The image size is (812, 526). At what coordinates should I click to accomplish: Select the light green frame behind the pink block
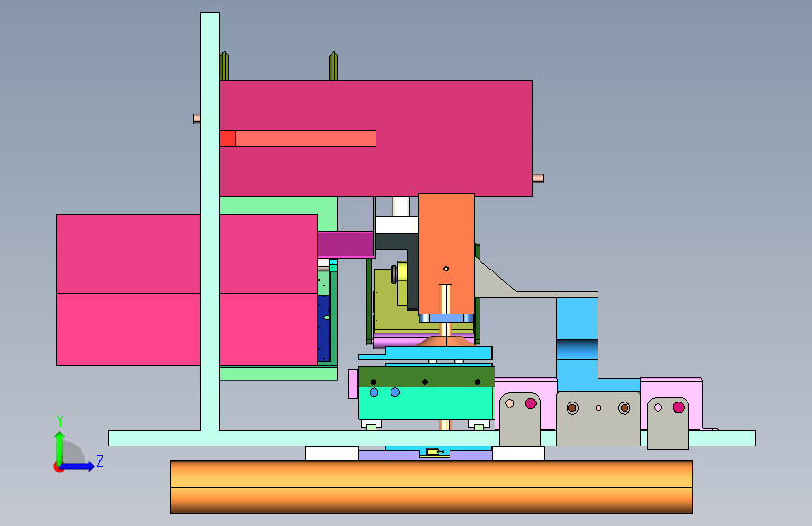pos(280,206)
